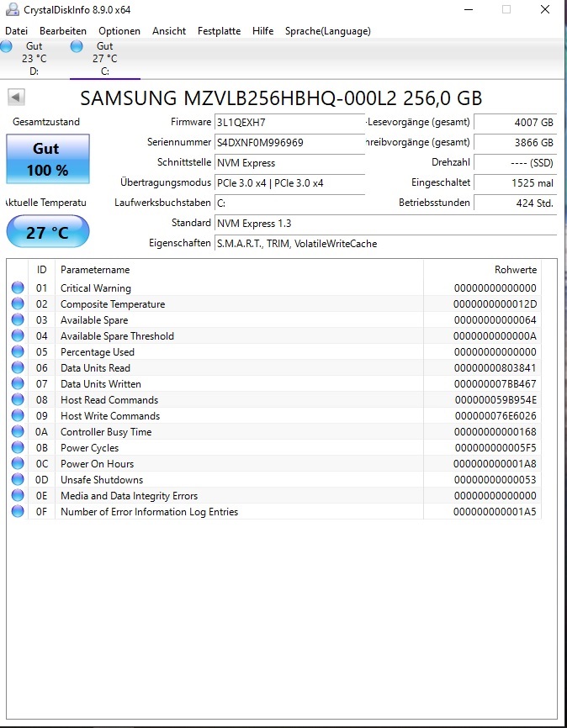Select the Data Units Written parameter name
The image size is (567, 728).
[101, 384]
